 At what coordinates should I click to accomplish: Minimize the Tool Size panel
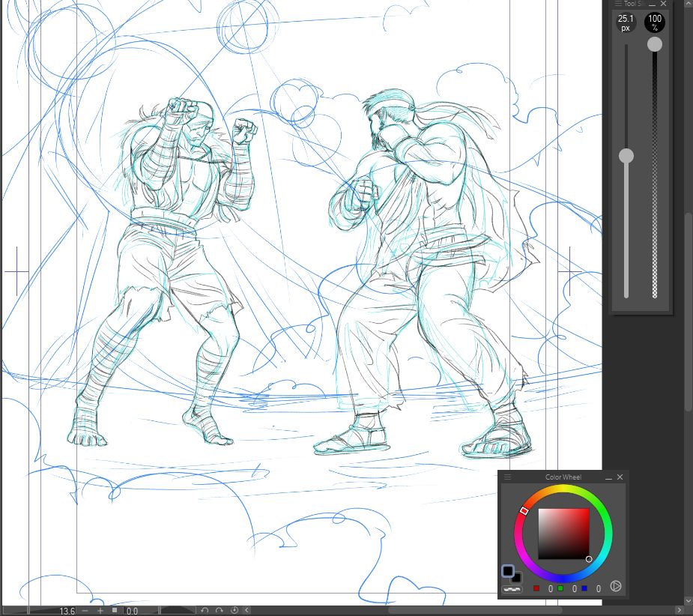tap(652, 4)
